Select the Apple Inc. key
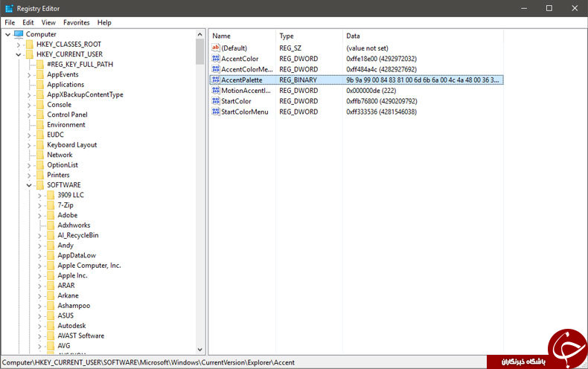 pos(72,275)
